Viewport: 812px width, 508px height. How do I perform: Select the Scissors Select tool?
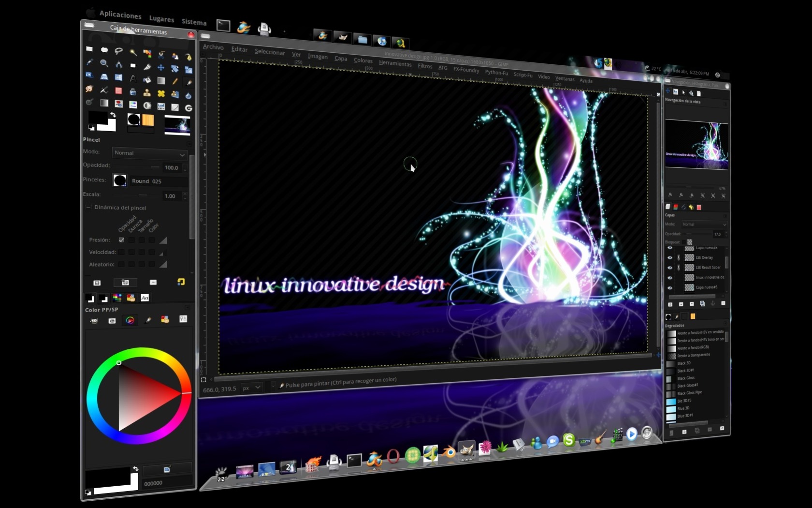(x=161, y=55)
